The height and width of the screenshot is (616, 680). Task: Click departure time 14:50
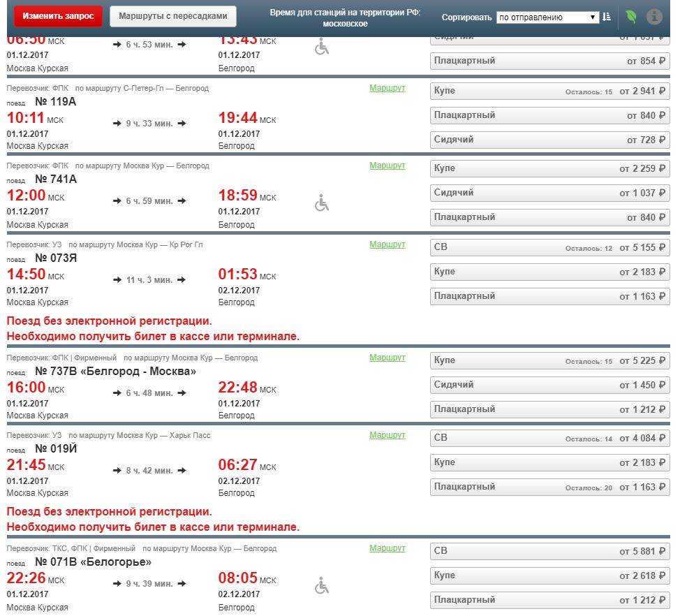click(x=26, y=274)
